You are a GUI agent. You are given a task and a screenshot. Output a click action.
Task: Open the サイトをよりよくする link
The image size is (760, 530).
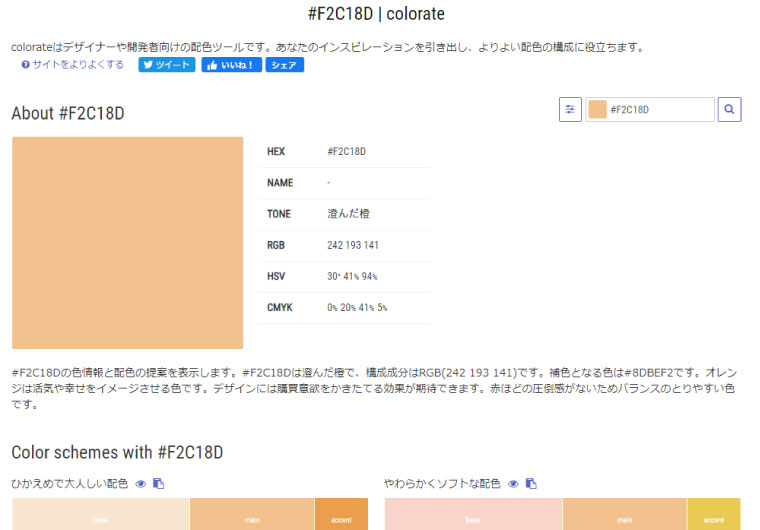[78, 64]
